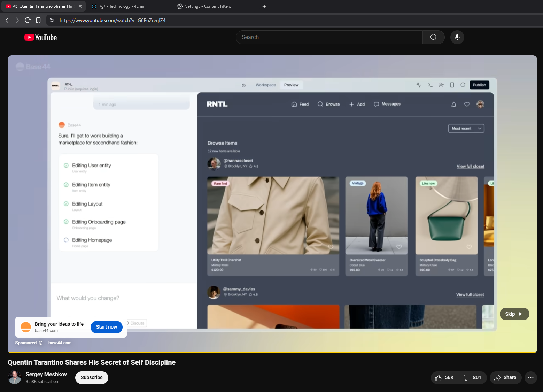Image resolution: width=543 pixels, height=392 pixels.
Task: Open site information icon in address bar
Action: click(x=52, y=20)
